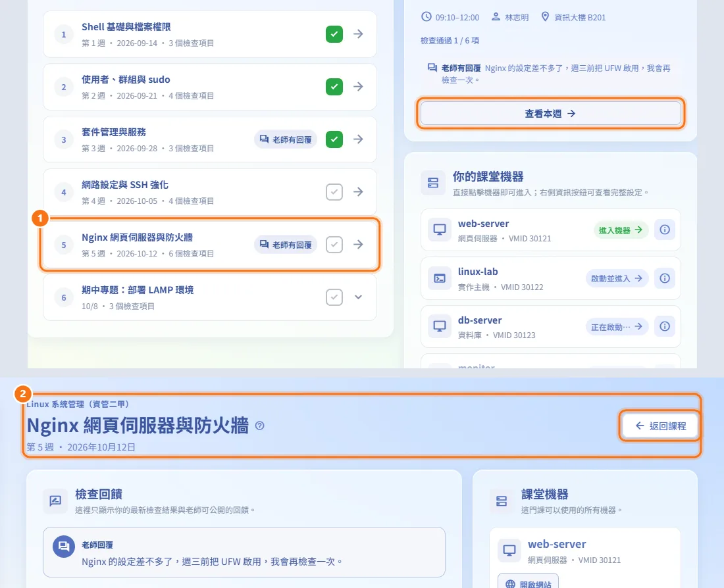
Task: Open week 3 套件管理與服務 arrow
Action: [358, 139]
